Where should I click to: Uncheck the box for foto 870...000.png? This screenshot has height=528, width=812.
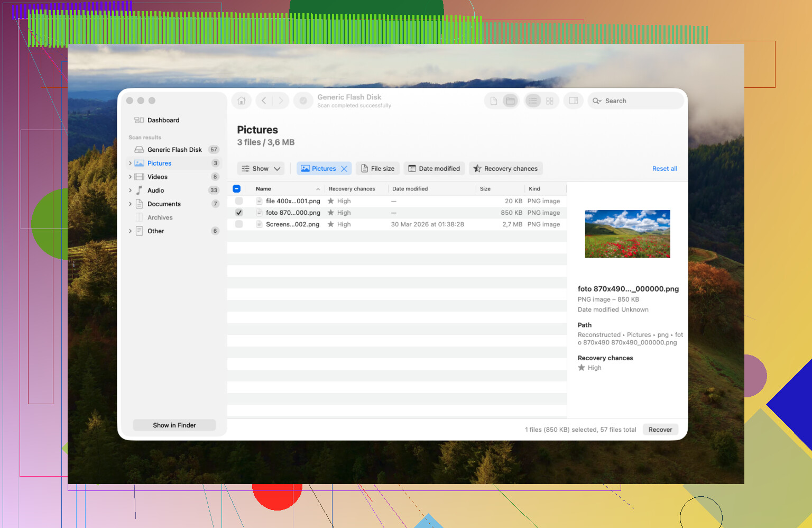(239, 213)
